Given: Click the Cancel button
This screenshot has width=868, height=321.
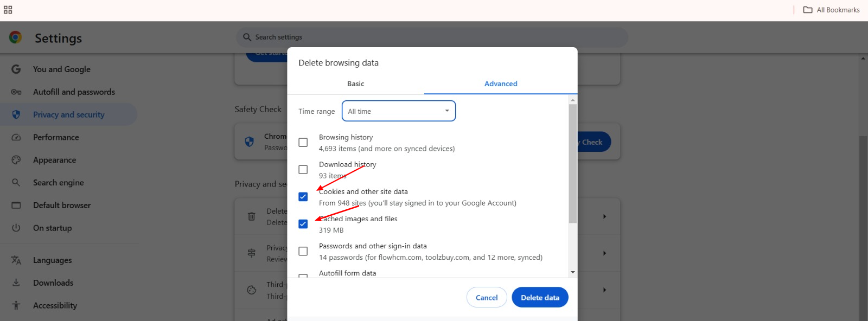Looking at the screenshot, I should click(x=487, y=298).
